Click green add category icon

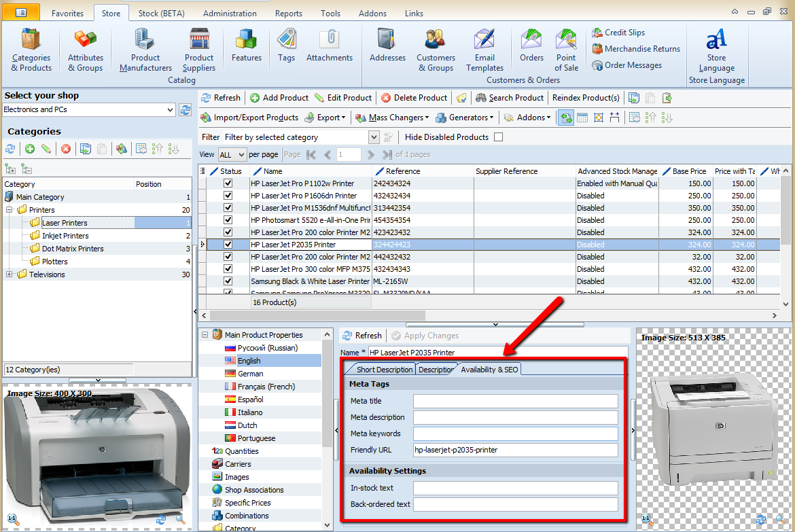point(30,149)
